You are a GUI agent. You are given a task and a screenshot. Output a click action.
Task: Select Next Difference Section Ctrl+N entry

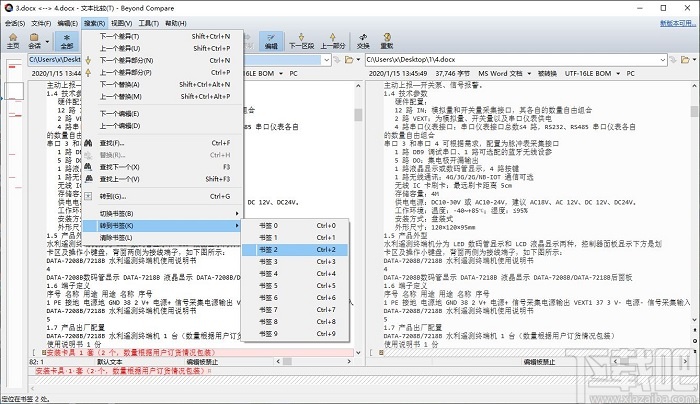(162, 60)
